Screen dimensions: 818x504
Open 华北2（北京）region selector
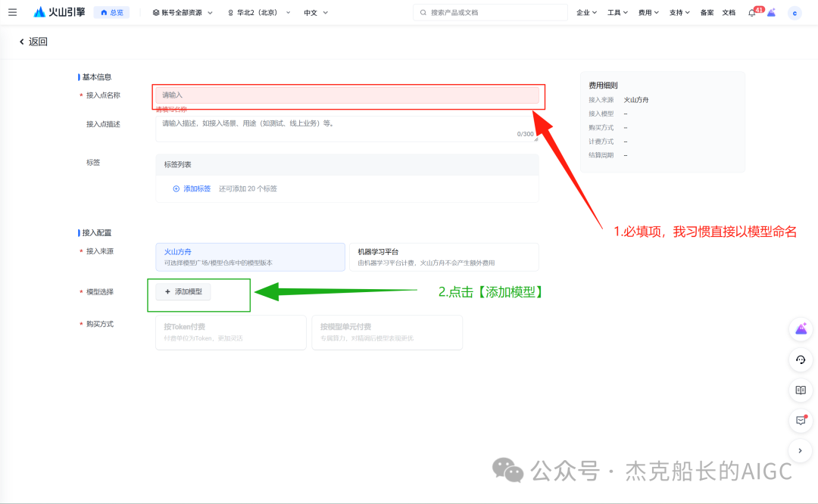[x=259, y=13]
